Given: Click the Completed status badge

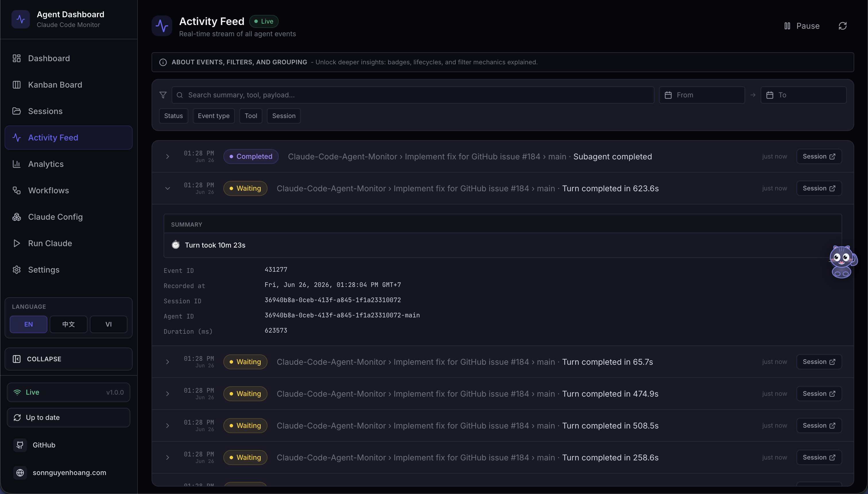Looking at the screenshot, I should coord(251,157).
